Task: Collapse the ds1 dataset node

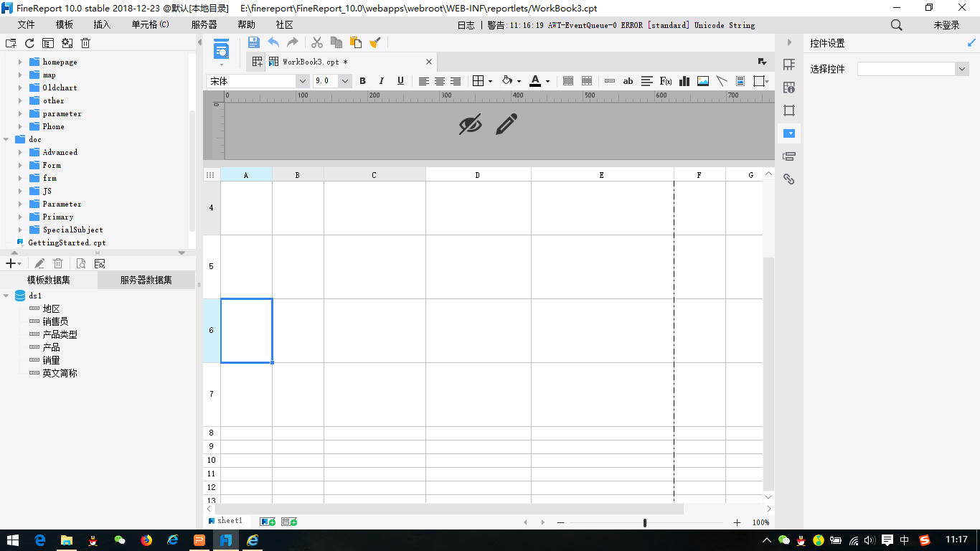Action: click(6, 296)
